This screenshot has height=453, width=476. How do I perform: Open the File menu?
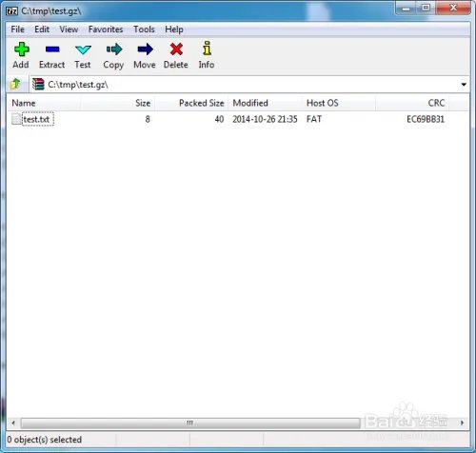point(17,30)
